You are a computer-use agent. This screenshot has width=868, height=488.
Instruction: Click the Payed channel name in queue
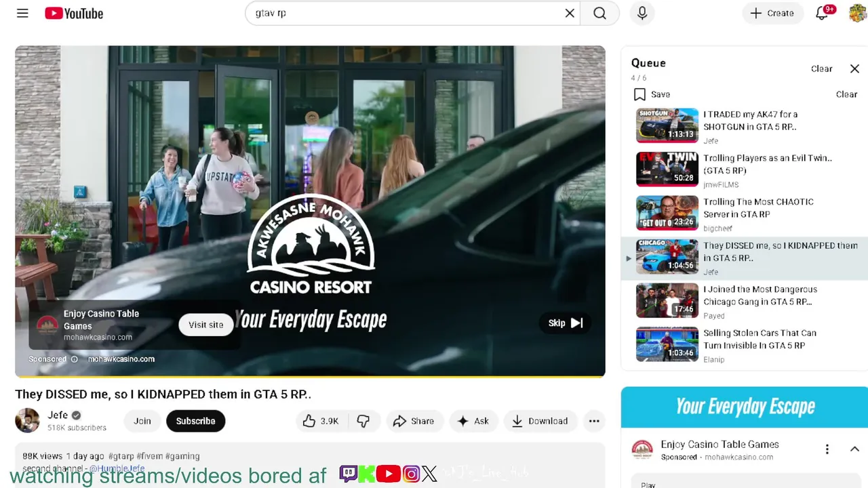[714, 316]
